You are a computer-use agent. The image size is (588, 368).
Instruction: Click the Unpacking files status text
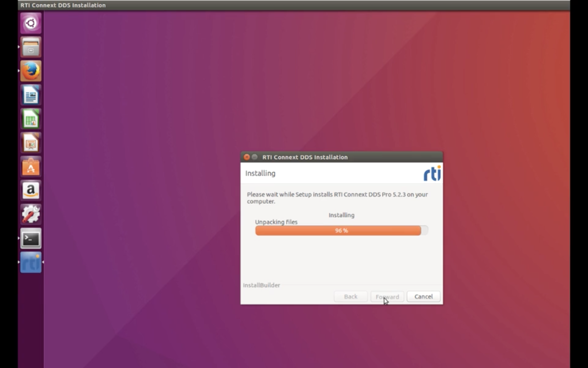[x=276, y=222]
